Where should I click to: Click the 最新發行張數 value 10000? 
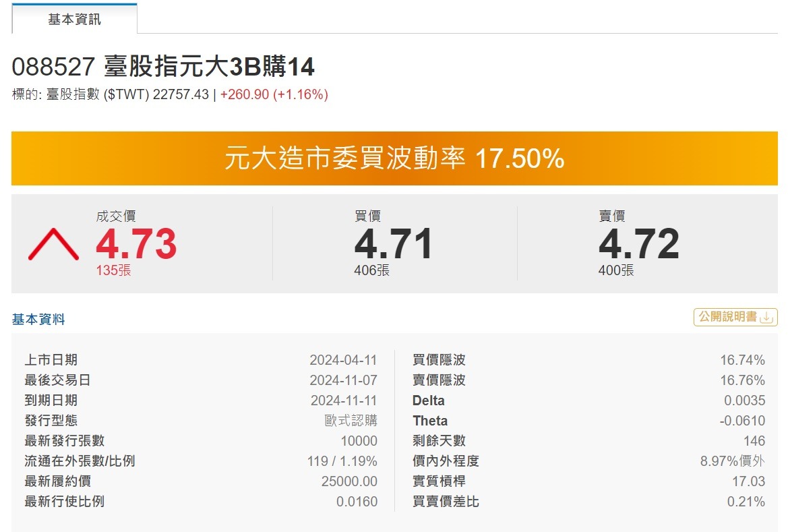(x=359, y=441)
